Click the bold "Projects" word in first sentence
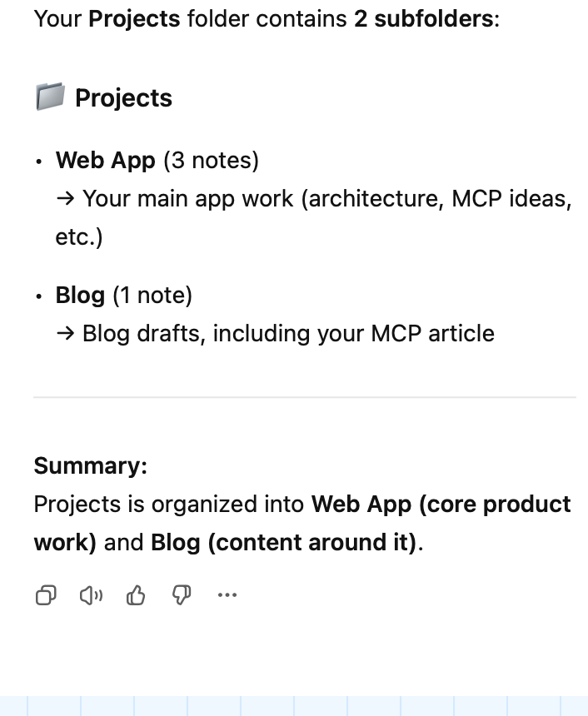588x716 pixels. coord(134,18)
